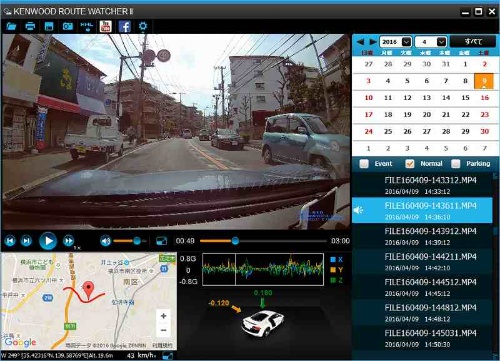Select highlighted date 9 in calendar
500x361 pixels.
(x=484, y=81)
